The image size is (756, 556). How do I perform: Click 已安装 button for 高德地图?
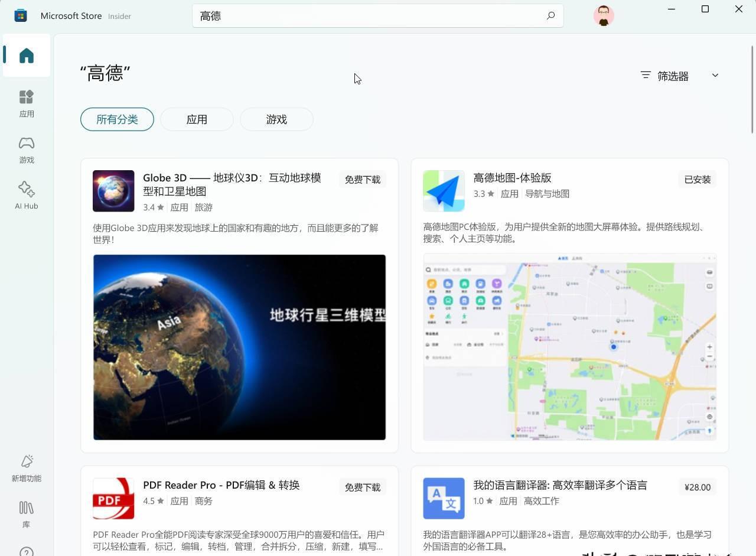pos(698,180)
